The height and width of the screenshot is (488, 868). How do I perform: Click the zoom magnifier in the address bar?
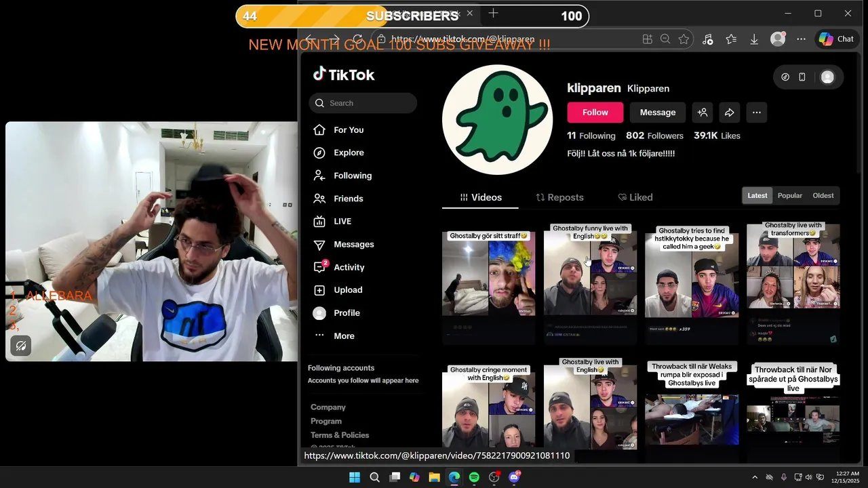(x=665, y=39)
